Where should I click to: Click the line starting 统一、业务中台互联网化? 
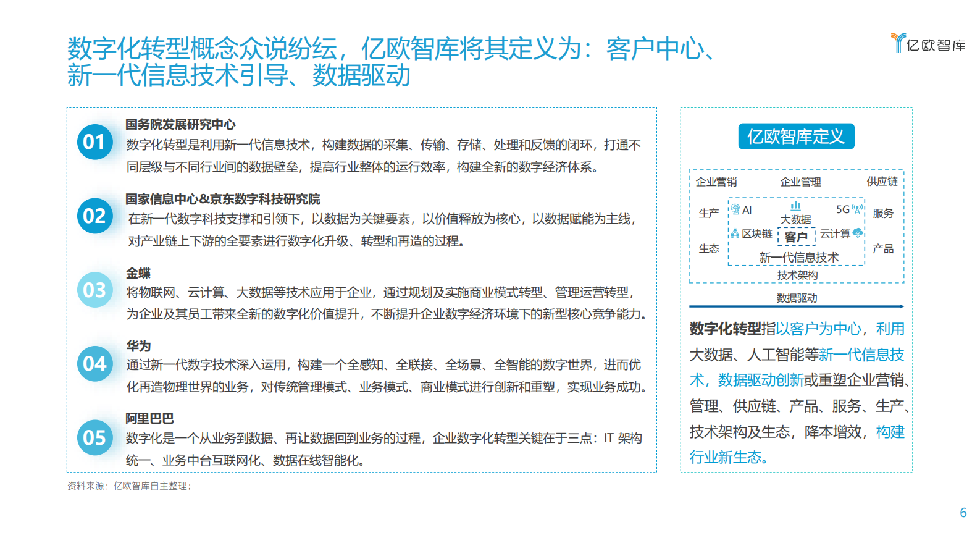(246, 461)
